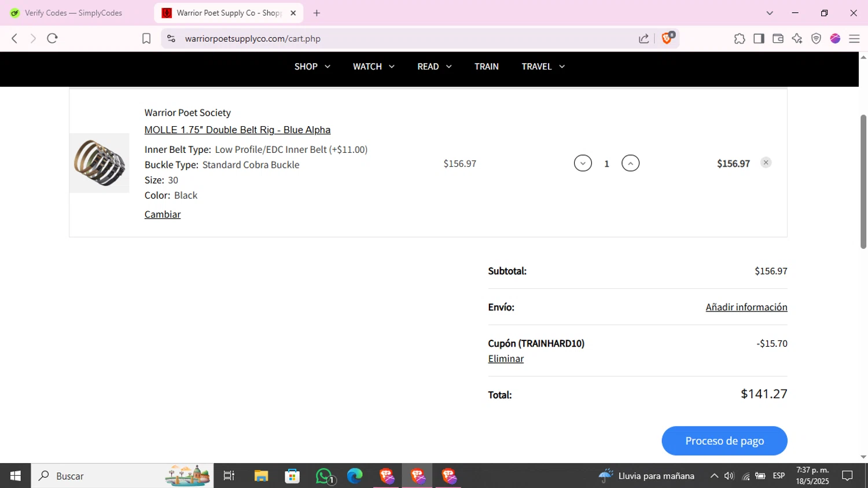Click Cambiar to change item options
Viewport: 868px width, 488px height.
point(163,214)
